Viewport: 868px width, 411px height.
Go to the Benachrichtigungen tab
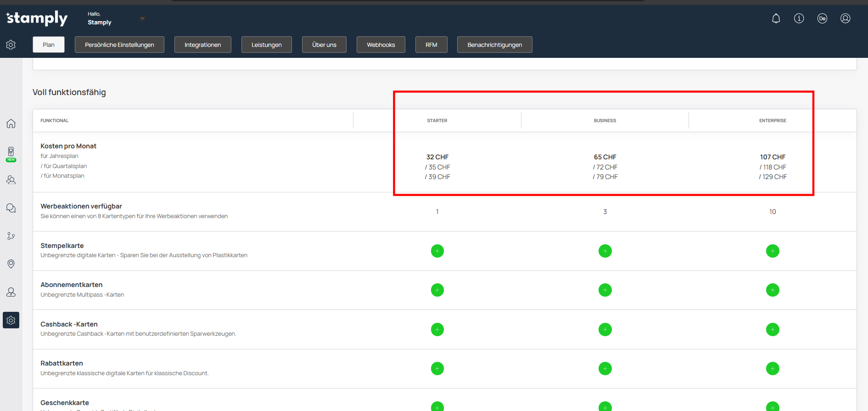point(494,45)
